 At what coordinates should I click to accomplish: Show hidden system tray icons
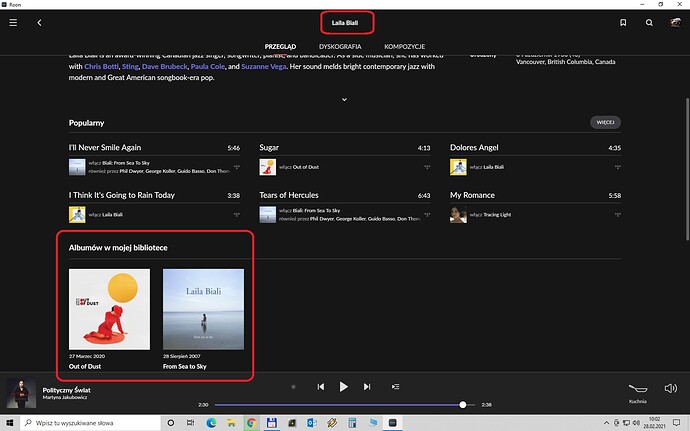point(606,423)
